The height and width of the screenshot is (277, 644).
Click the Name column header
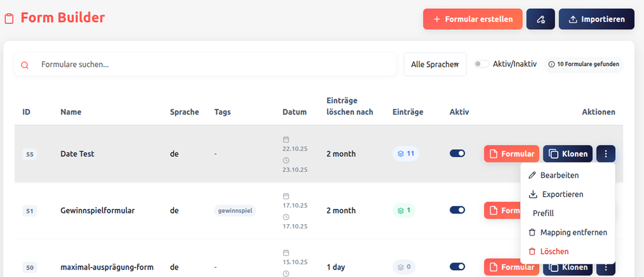(x=70, y=112)
